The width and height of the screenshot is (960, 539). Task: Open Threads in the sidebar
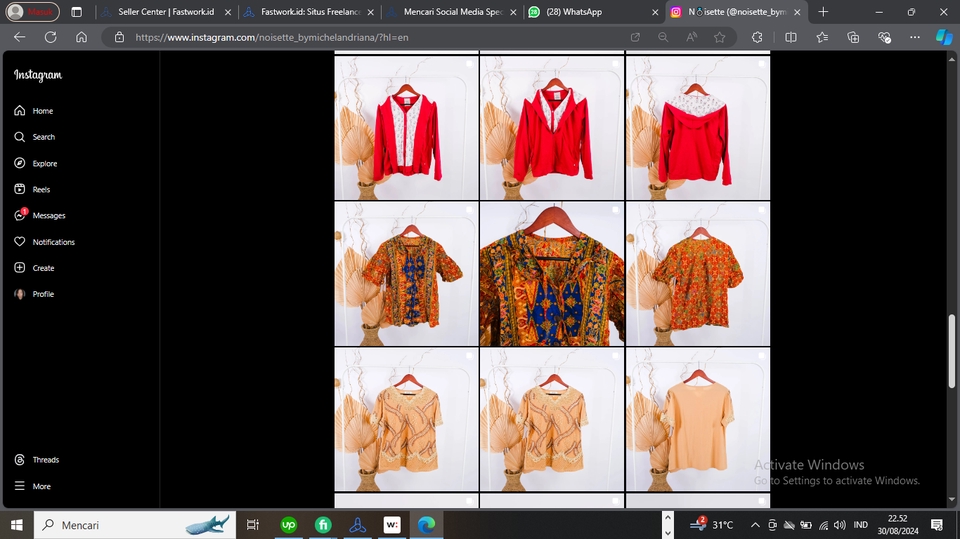pos(37,460)
